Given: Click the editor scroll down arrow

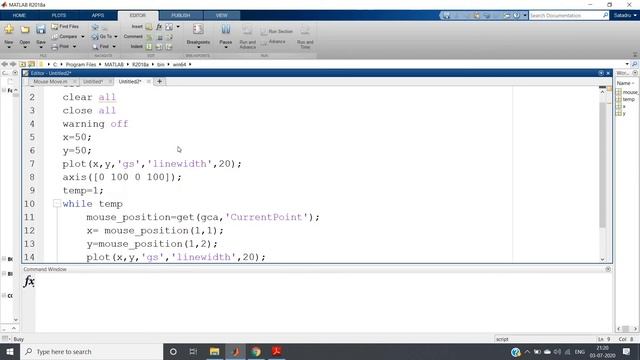Looking at the screenshot, I should pos(602,259).
